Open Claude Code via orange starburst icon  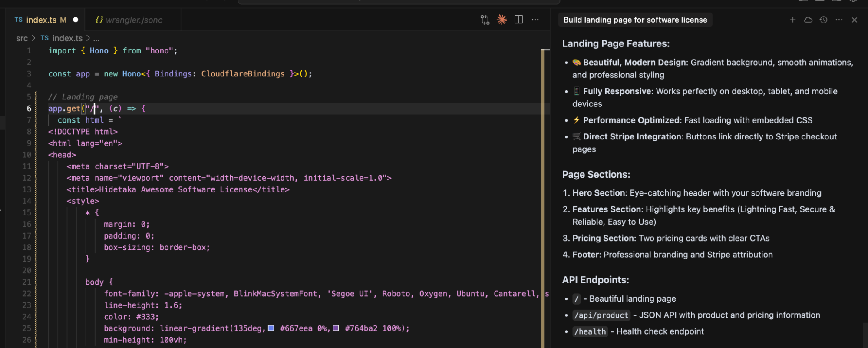click(x=502, y=20)
